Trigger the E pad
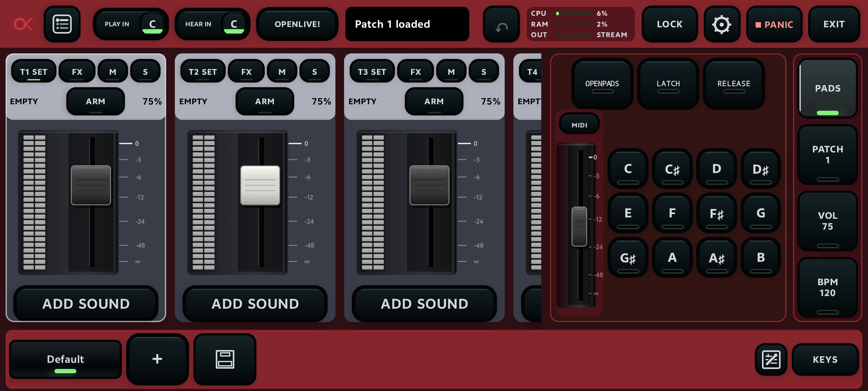The height and width of the screenshot is (391, 868). tap(628, 213)
